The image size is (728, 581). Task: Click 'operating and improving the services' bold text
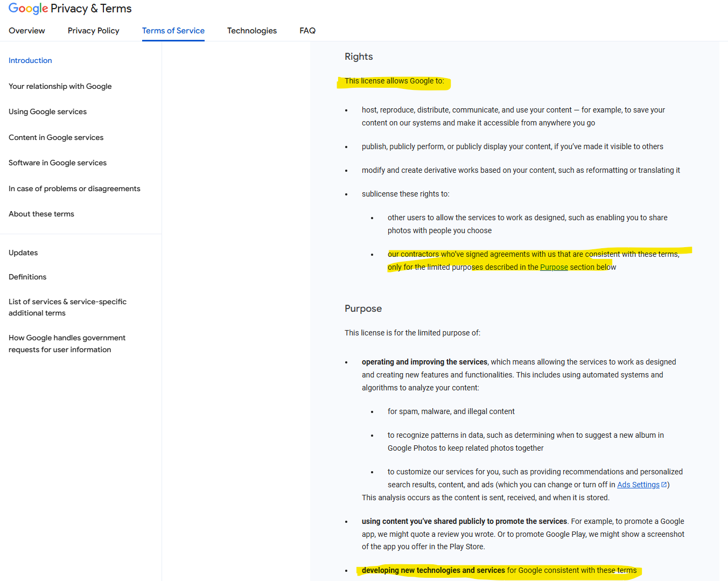point(425,362)
